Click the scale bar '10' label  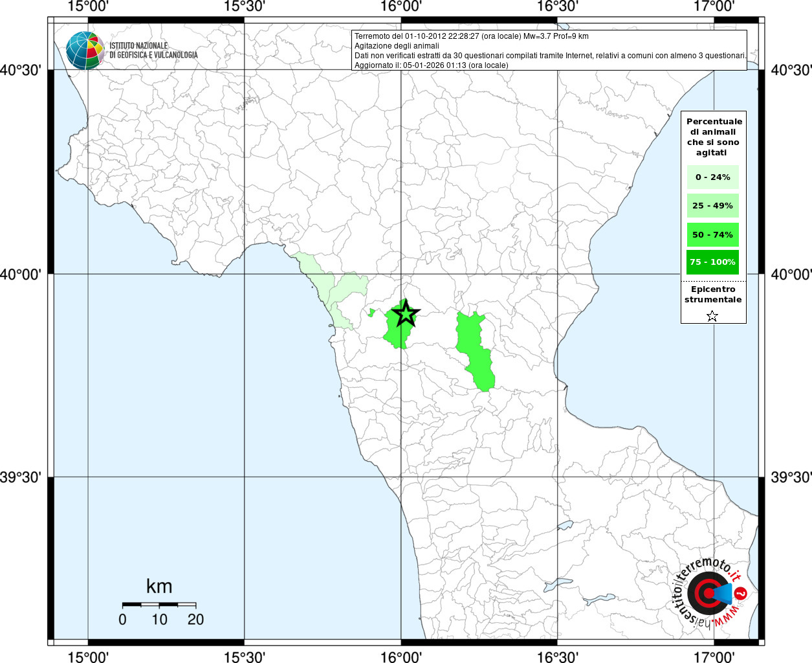(159, 620)
